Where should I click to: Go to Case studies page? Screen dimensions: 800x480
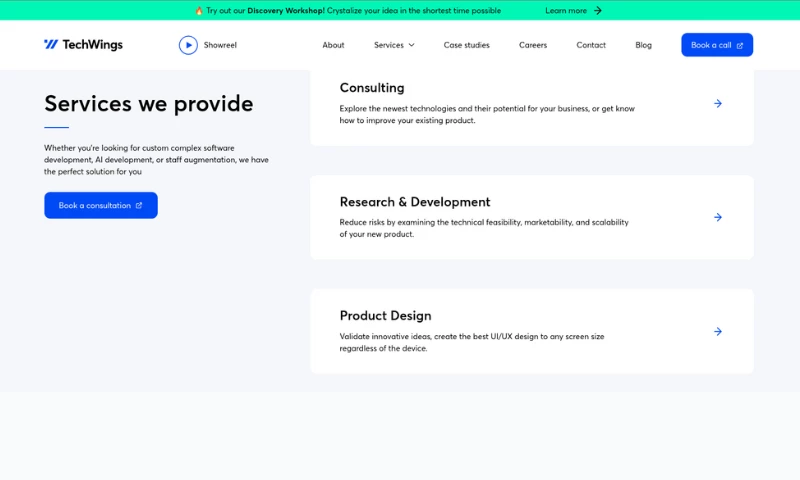pos(467,45)
